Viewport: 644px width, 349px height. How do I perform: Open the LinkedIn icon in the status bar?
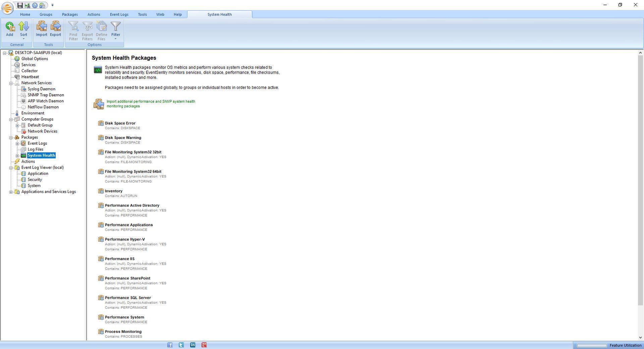[x=193, y=345]
